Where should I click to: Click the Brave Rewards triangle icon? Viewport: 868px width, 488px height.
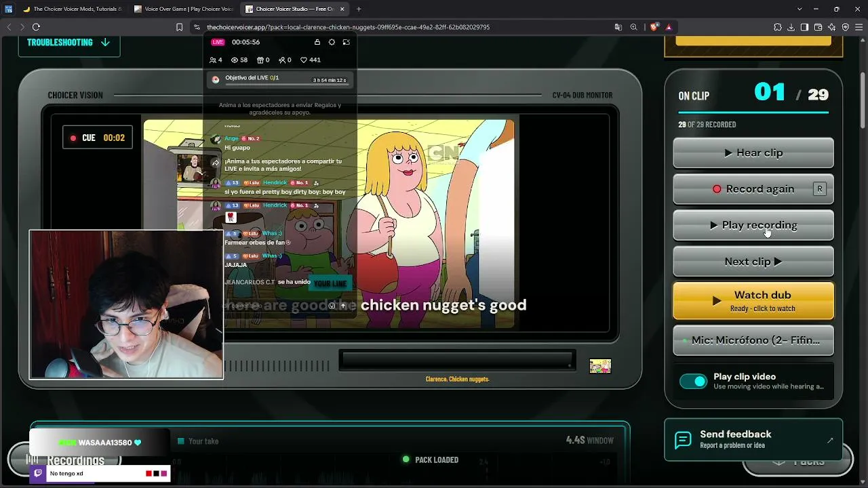pyautogui.click(x=669, y=27)
